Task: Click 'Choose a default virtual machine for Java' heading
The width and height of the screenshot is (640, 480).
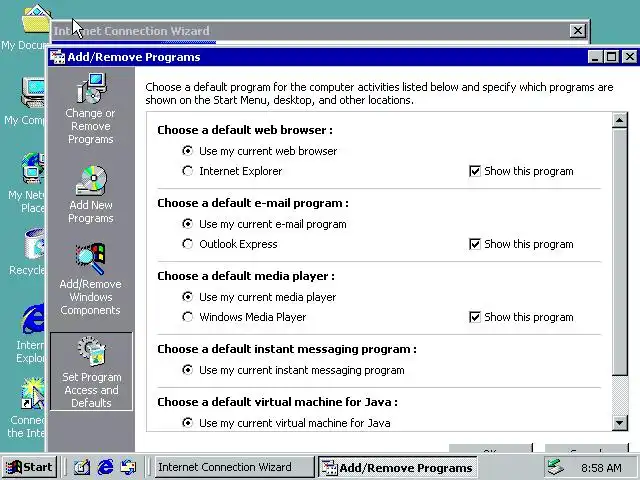Action: click(x=278, y=402)
